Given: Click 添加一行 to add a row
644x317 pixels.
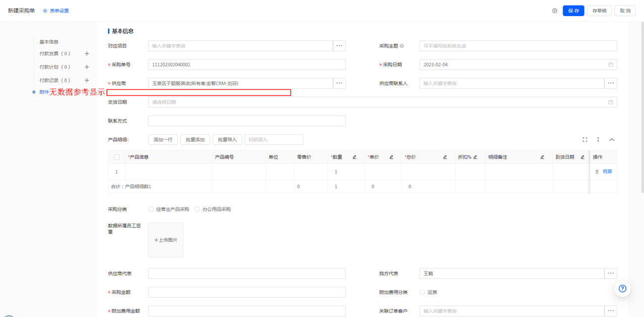Looking at the screenshot, I should [163, 140].
